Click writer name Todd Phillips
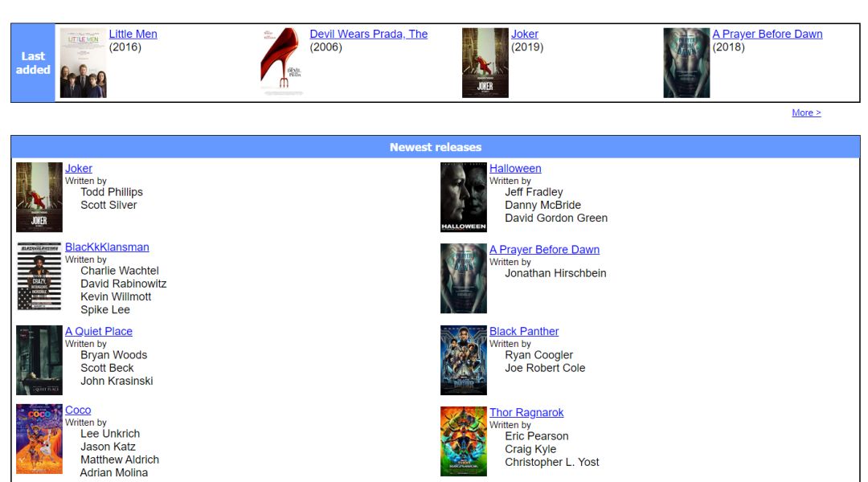 (112, 192)
